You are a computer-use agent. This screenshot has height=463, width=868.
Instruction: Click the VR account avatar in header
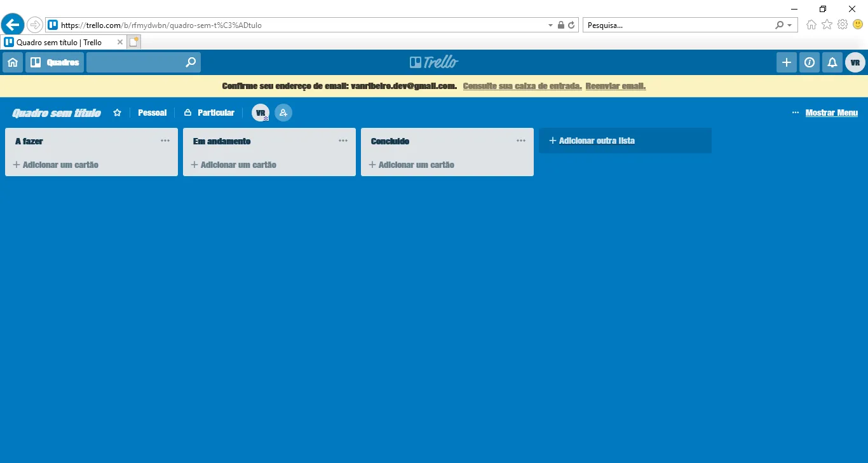click(x=855, y=62)
